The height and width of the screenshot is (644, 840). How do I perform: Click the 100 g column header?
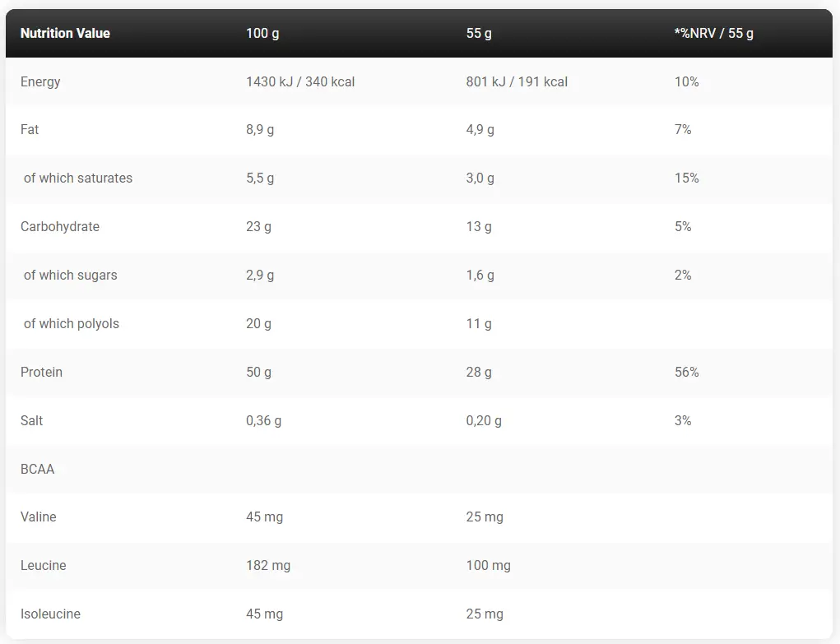(x=262, y=33)
